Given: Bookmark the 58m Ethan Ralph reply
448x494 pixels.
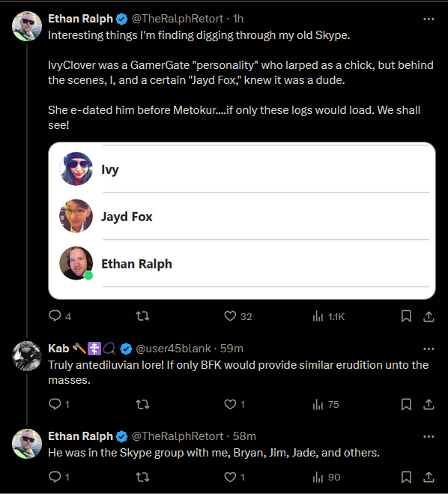Looking at the screenshot, I should pyautogui.click(x=406, y=477).
